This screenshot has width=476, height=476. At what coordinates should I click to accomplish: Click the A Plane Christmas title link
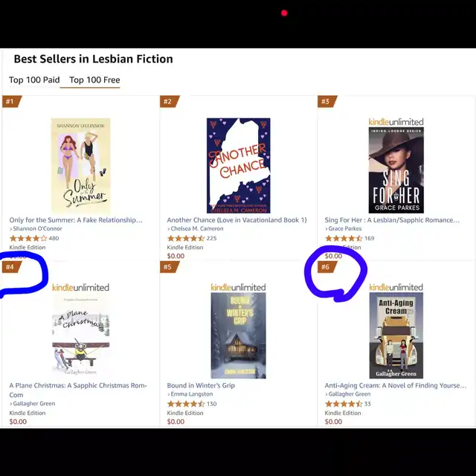point(78,390)
